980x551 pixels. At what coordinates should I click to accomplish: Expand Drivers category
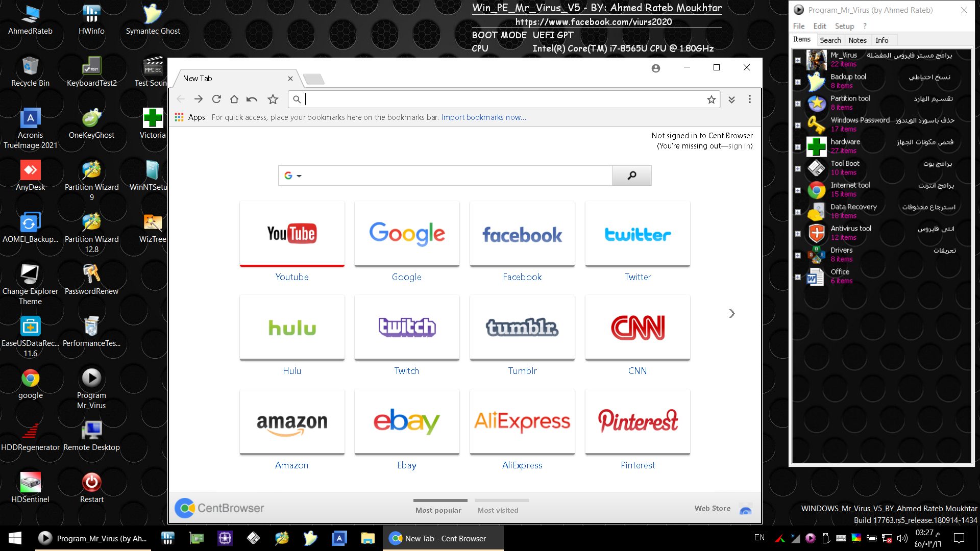(798, 255)
